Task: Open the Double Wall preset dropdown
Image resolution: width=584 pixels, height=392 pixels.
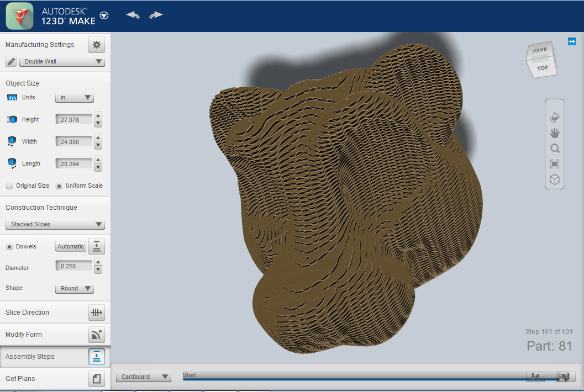Action: pos(62,61)
